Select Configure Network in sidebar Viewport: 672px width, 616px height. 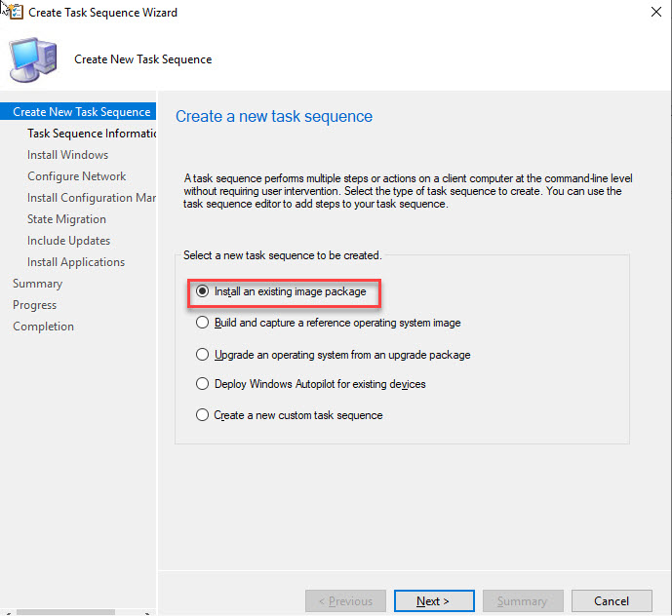[77, 176]
